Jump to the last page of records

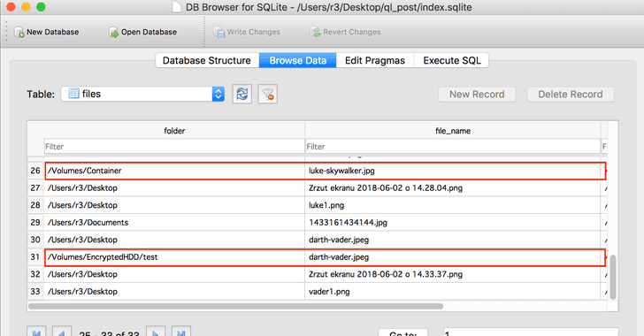(181, 331)
